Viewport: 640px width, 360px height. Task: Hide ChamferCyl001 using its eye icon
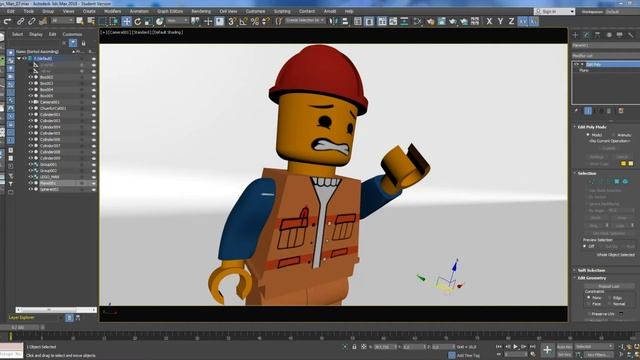(31, 108)
